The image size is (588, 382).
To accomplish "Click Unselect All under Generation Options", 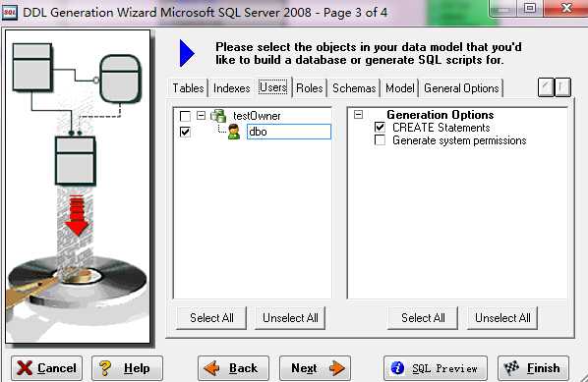I will click(x=502, y=318).
